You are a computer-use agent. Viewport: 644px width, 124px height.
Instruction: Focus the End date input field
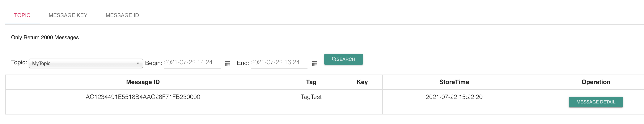[x=279, y=63]
